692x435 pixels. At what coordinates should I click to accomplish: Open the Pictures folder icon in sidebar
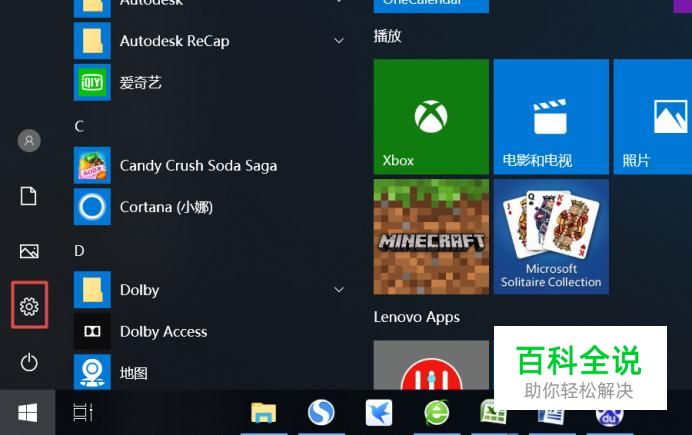point(29,251)
